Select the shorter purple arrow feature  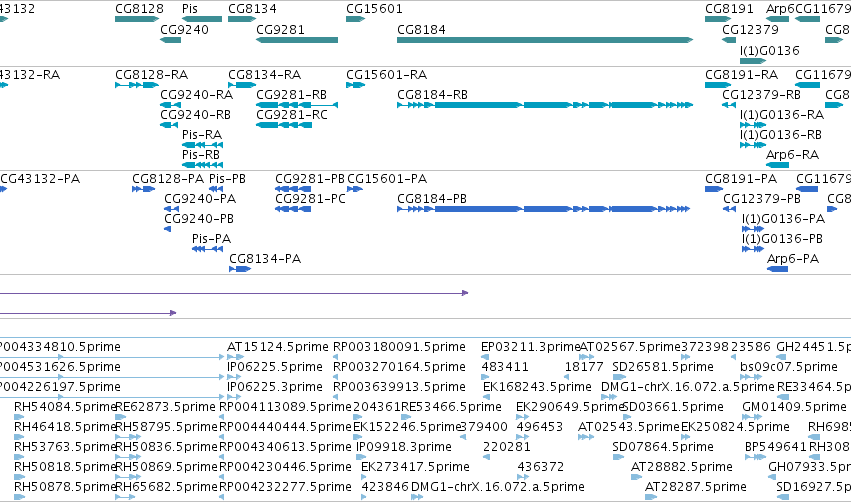(88, 313)
